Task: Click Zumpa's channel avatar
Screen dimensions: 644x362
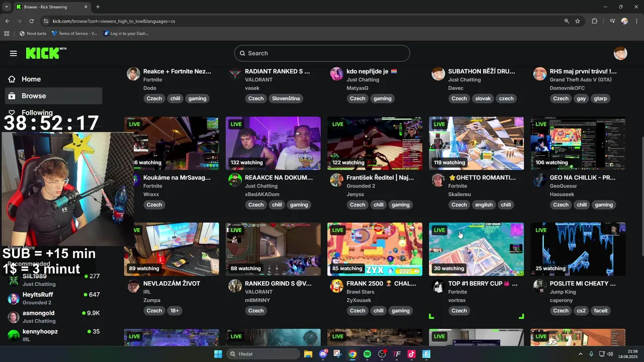Action: click(x=133, y=286)
